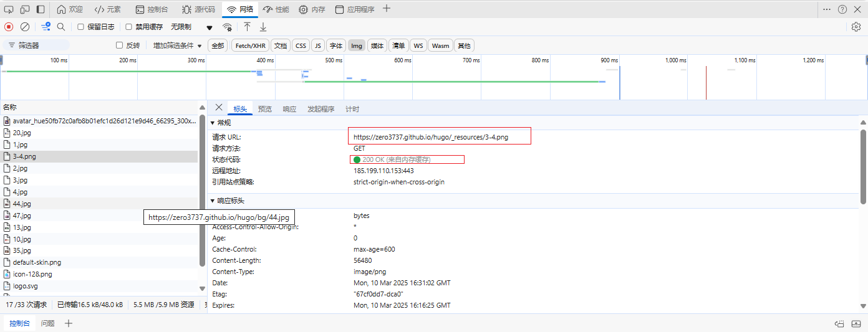This screenshot has height=332, width=868.
Task: Open the 源代码 tab
Action: click(198, 9)
